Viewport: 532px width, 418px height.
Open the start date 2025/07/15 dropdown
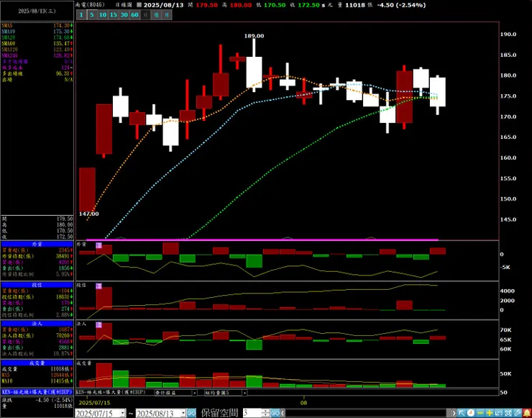122,413
